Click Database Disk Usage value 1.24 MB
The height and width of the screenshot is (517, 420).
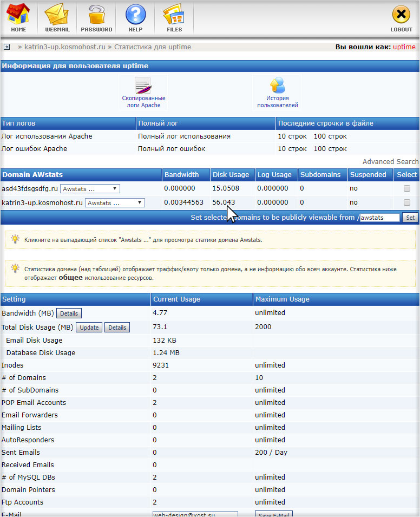166,353
